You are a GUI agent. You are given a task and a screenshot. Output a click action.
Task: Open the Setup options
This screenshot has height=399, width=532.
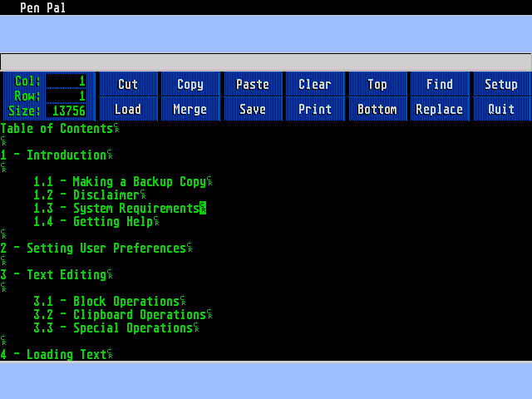click(x=501, y=84)
